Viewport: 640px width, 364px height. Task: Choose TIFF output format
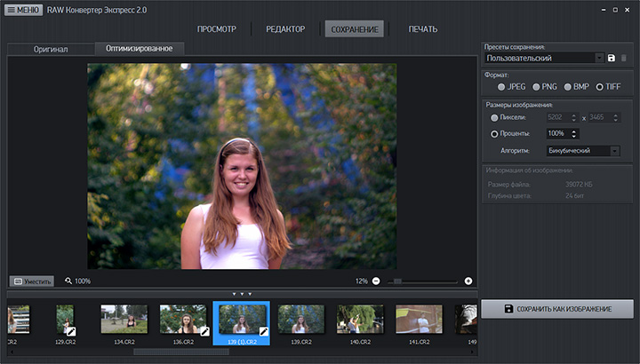(x=608, y=87)
